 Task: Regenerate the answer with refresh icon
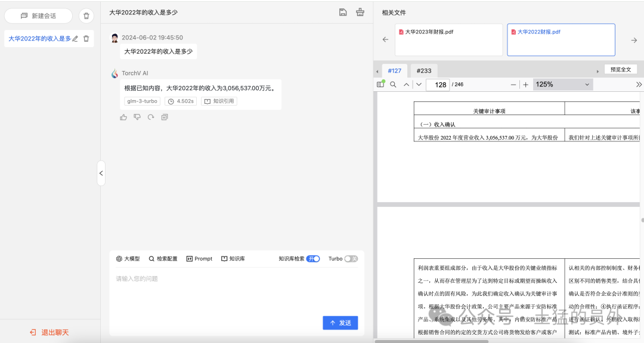[151, 118]
